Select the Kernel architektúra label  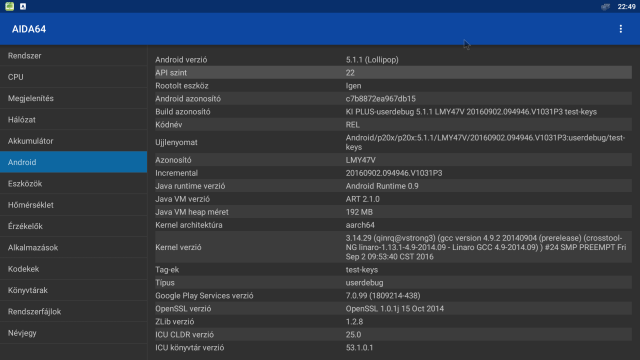pos(189,225)
